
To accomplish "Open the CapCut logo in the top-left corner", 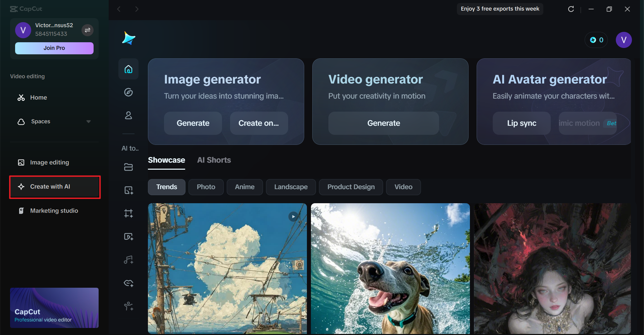I will pos(26,9).
